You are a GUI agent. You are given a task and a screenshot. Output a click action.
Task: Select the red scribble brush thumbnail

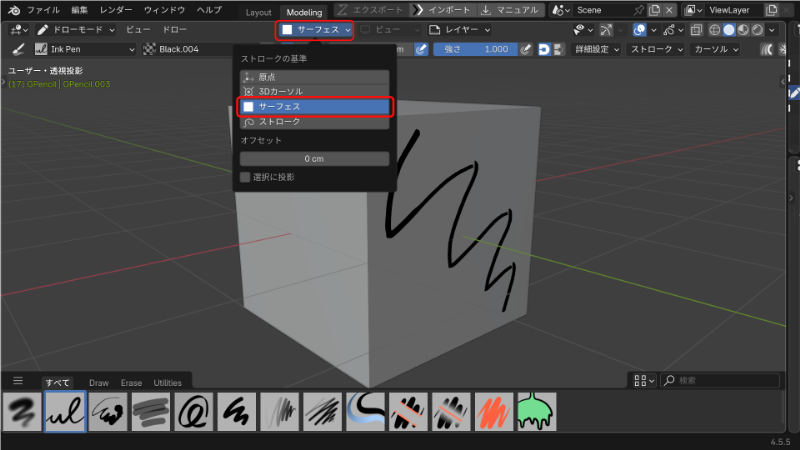493,412
